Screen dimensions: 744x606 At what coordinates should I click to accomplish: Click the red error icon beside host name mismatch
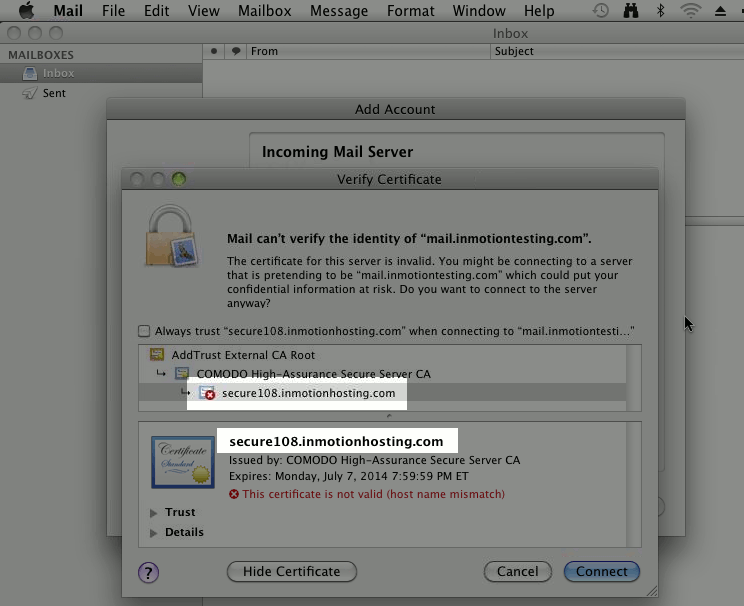point(233,494)
